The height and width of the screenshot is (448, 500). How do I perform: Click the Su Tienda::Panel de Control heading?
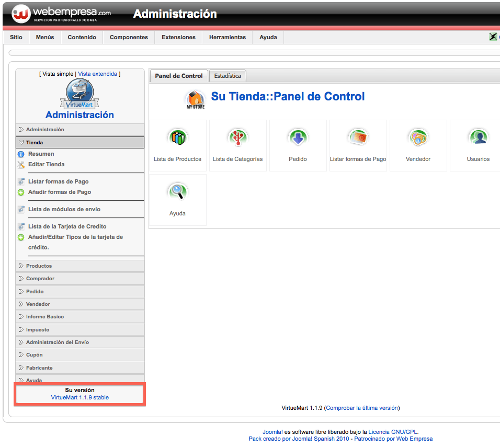[x=288, y=97]
